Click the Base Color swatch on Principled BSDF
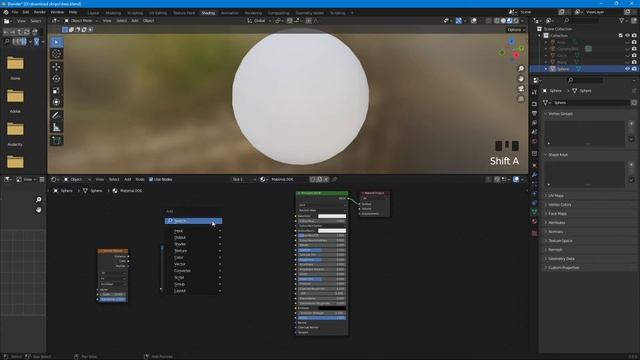Image resolution: width=640 pixels, height=360 pixels. [332, 216]
